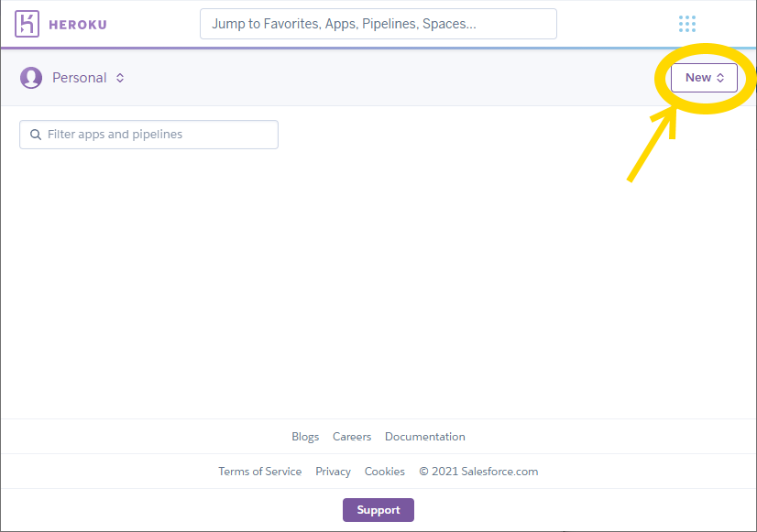Click the © 2021 Salesforce.com text
Screen dimensions: 757x532
[478, 472]
